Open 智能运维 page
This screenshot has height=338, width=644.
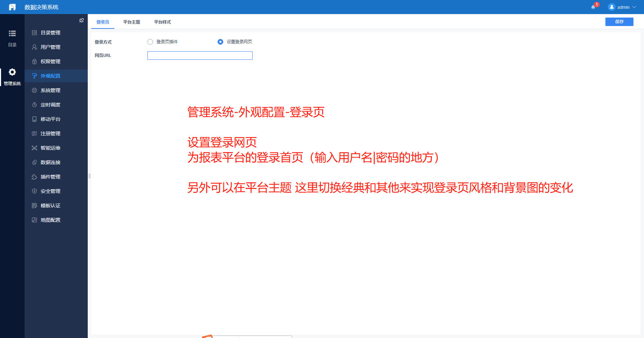click(56, 148)
